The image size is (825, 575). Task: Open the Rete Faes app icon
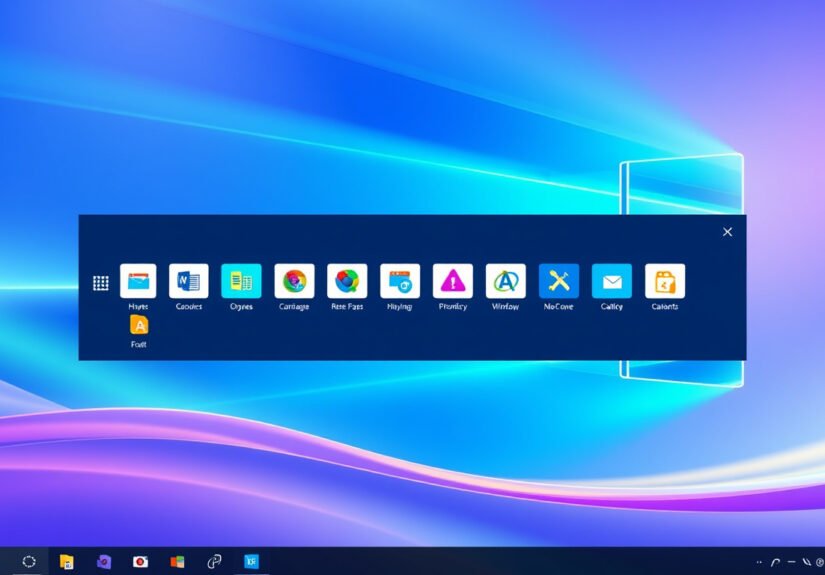(347, 281)
